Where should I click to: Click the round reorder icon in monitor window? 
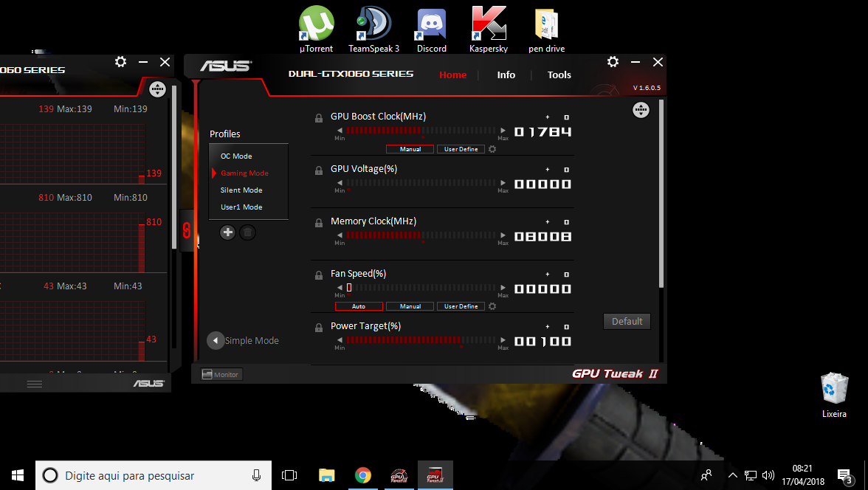(x=157, y=89)
